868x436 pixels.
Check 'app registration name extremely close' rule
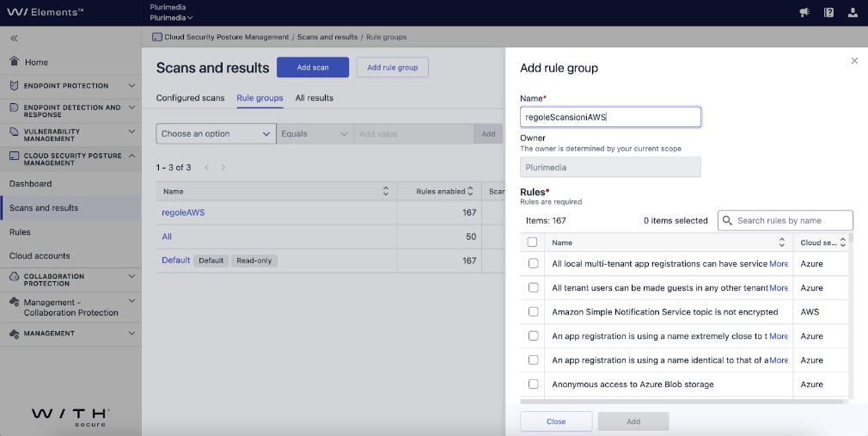533,335
